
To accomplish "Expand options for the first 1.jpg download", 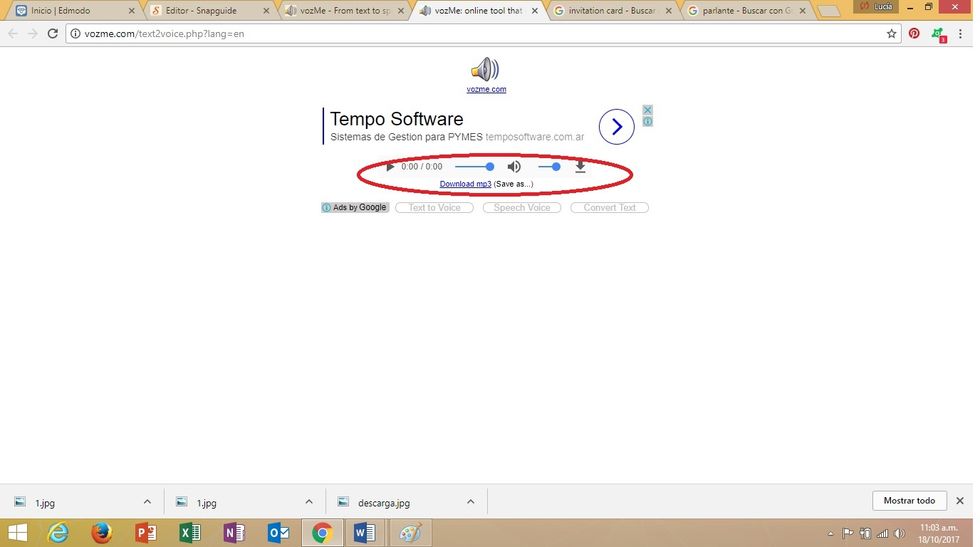I will [x=147, y=501].
